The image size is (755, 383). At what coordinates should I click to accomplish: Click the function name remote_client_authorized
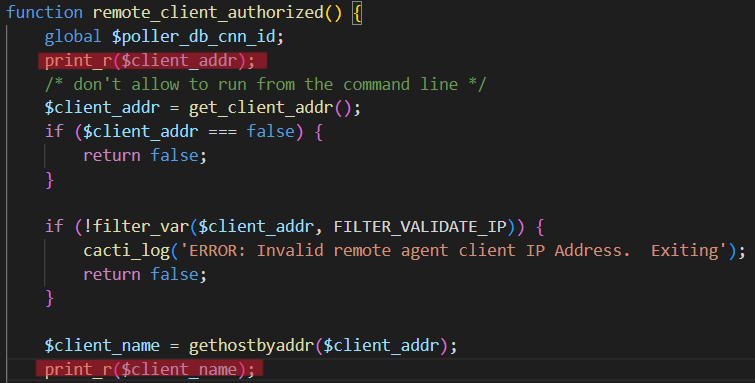[208, 13]
